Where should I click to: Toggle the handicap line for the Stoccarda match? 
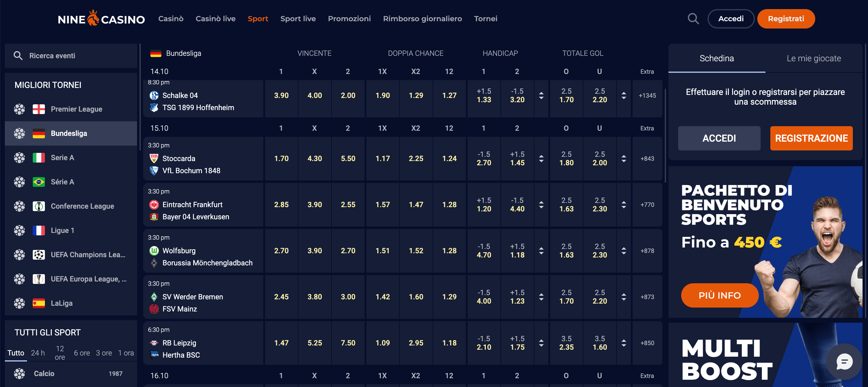pos(541,158)
